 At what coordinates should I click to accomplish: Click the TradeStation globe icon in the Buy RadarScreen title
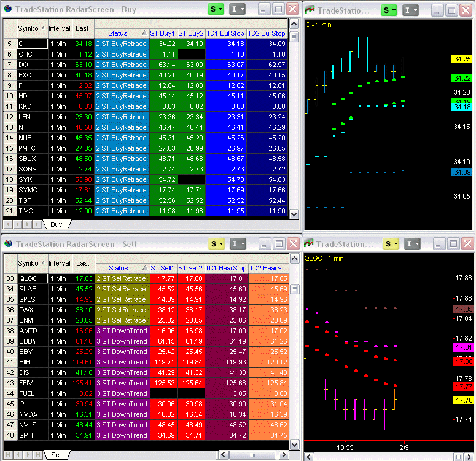tap(8, 9)
